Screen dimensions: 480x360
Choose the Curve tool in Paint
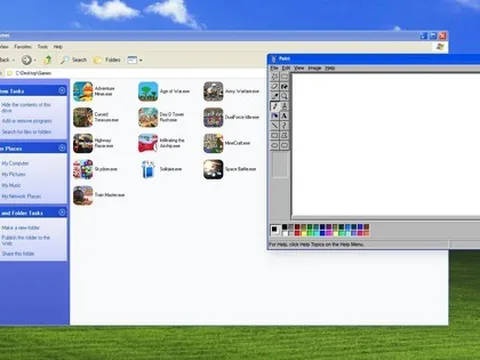pos(284,126)
